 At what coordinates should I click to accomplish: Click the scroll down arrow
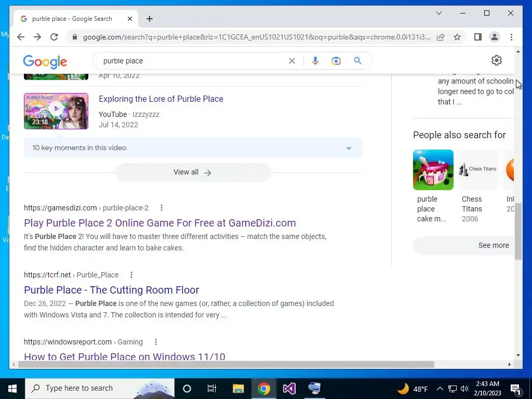pyautogui.click(x=518, y=355)
